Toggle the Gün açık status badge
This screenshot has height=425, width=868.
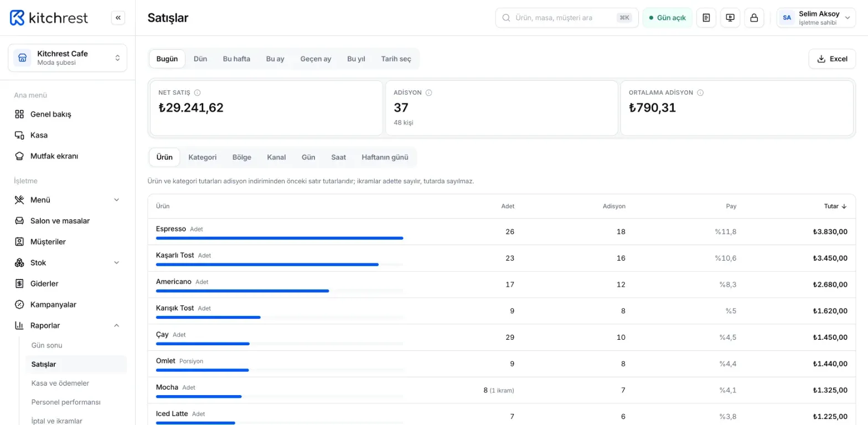(667, 18)
